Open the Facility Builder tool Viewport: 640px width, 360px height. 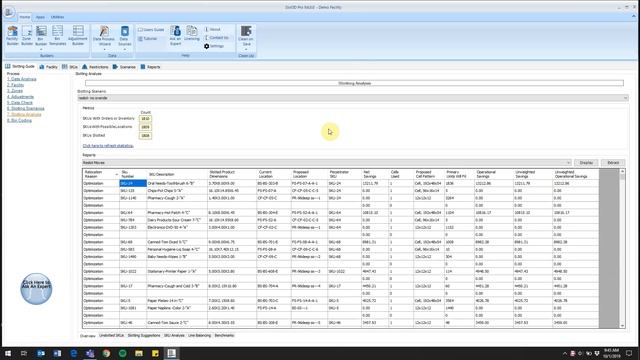12,36
